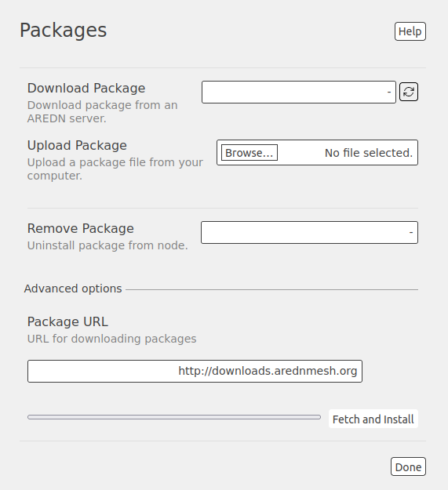The height and width of the screenshot is (490, 448).
Task: Click the Fetch and Install button
Action: [373, 419]
